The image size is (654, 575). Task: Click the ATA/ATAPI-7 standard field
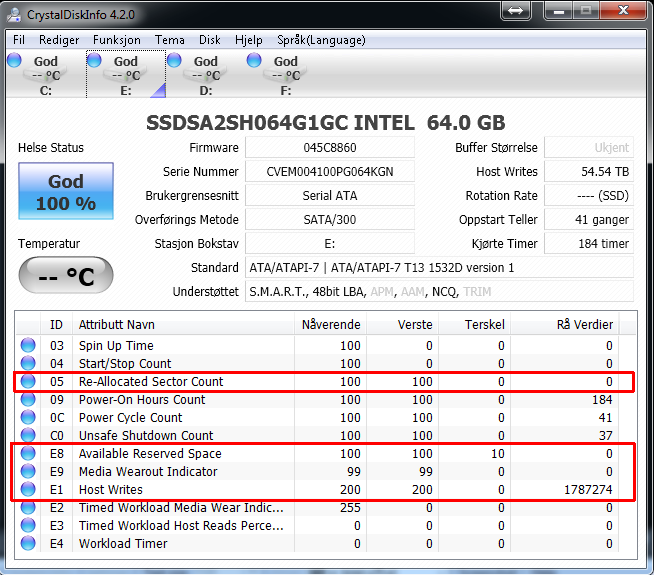pos(440,268)
